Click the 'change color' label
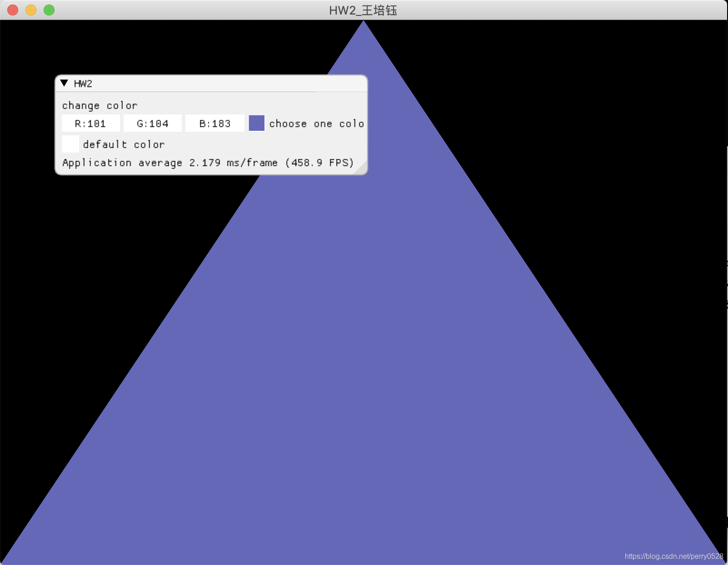 (x=100, y=105)
